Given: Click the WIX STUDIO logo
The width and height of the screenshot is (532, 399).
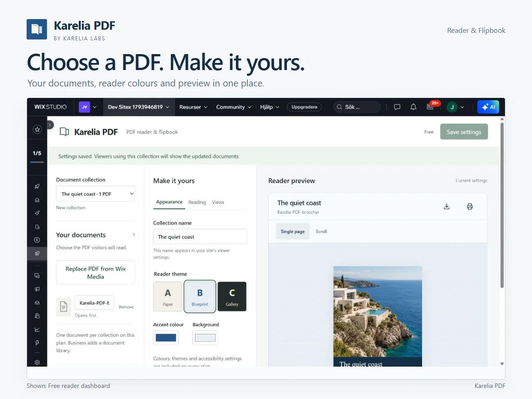Looking at the screenshot, I should click(51, 107).
